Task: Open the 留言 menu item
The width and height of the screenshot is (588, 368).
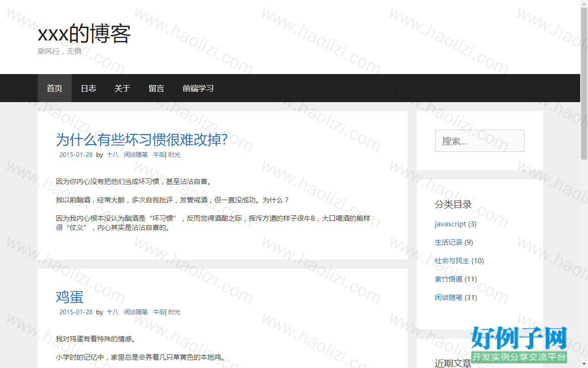Action: point(157,88)
